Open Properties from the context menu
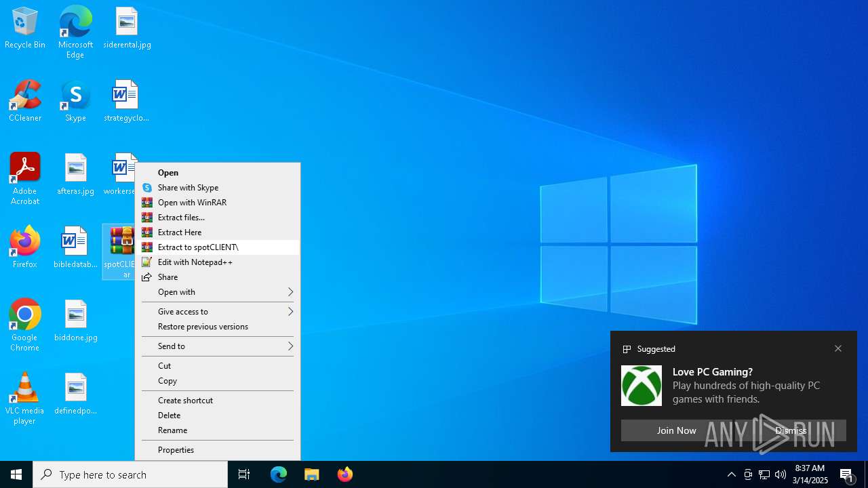The height and width of the screenshot is (488, 868). 218,450
